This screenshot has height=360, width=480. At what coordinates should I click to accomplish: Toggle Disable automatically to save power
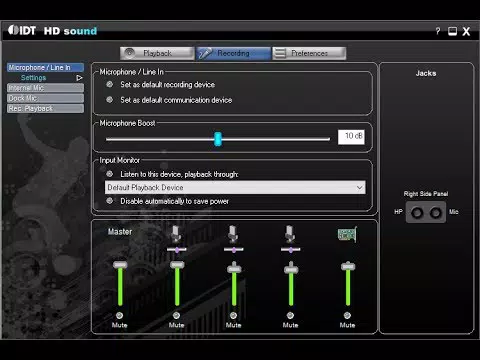click(x=109, y=201)
